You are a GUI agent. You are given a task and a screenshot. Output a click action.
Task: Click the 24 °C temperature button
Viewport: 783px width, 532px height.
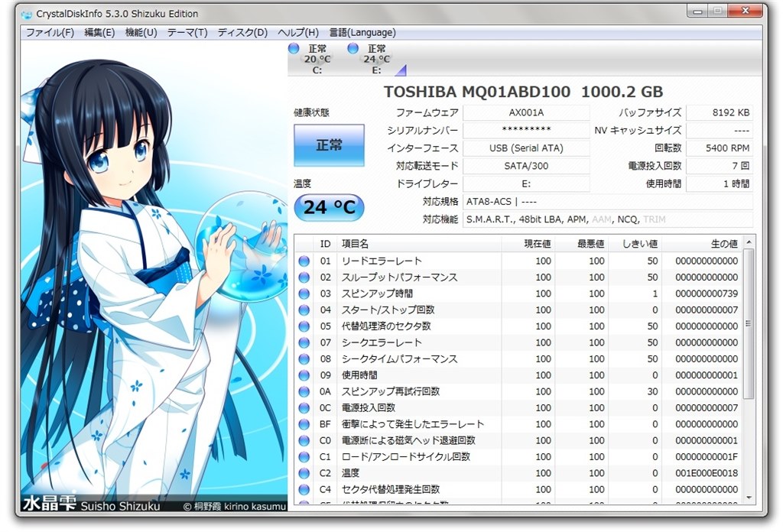point(329,207)
